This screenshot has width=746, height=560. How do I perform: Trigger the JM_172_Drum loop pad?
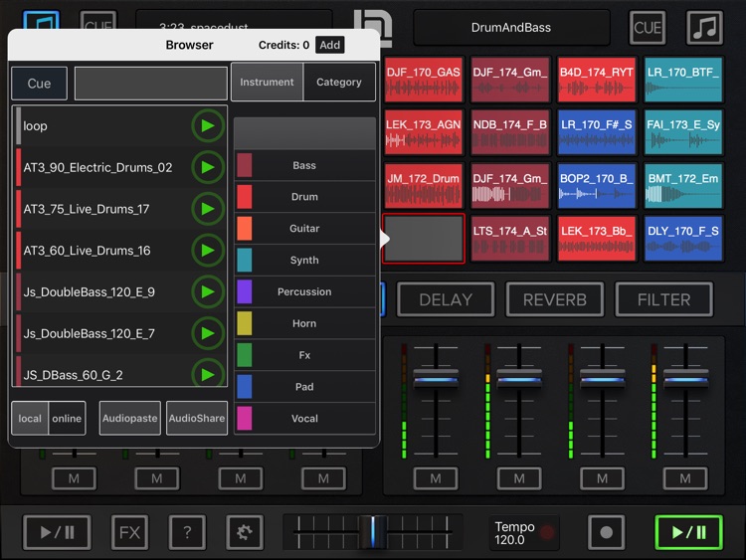[424, 186]
